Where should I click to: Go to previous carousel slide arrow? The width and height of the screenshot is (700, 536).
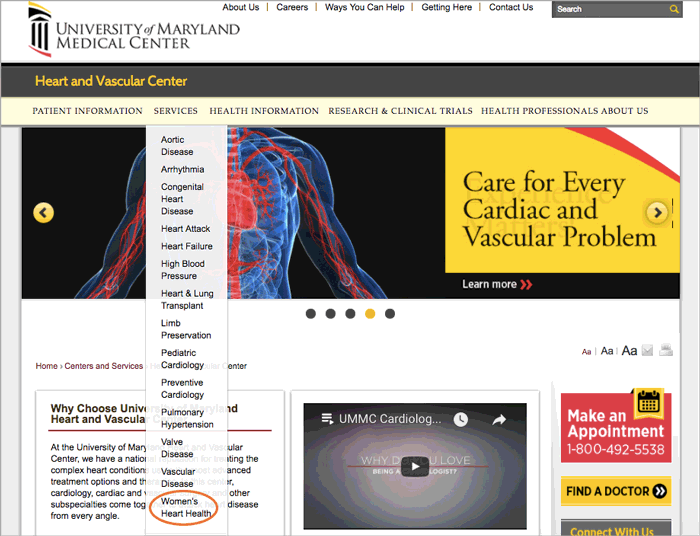pos(43,213)
